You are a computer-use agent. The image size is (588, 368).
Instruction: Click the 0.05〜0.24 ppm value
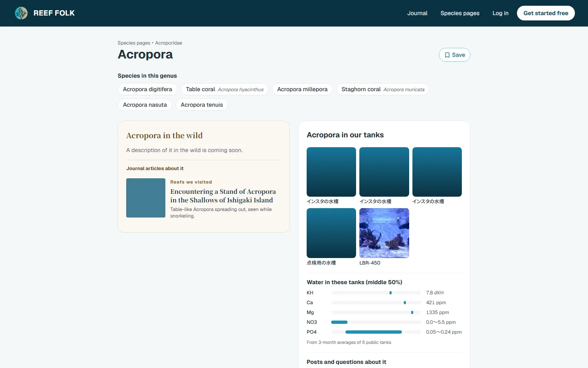point(444,332)
